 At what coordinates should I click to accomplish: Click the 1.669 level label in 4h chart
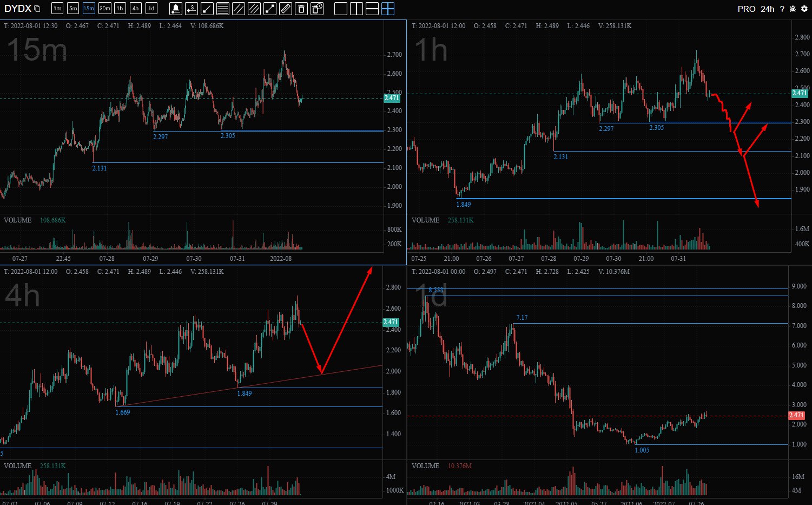123,412
